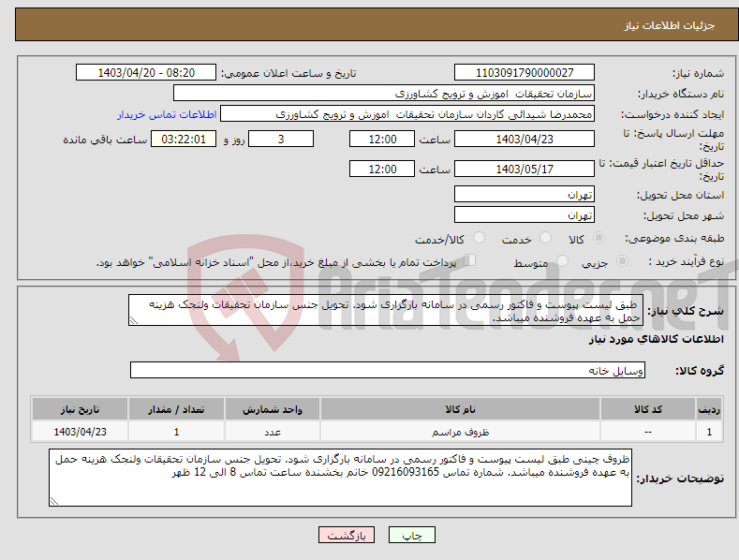Click the response deadline date 1403/04/23 field
The height and width of the screenshot is (560, 739).
[525, 139]
